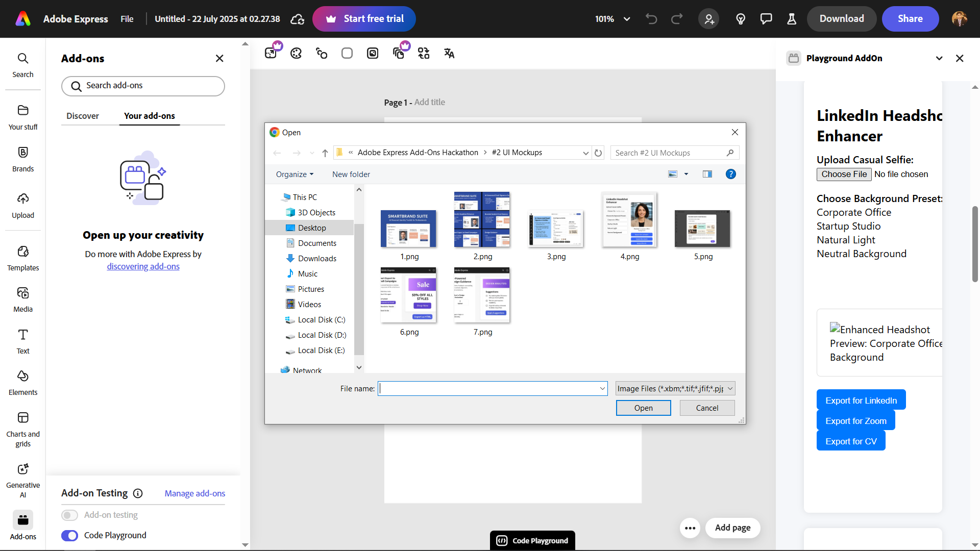
Task: Click the invite collaborator icon
Action: (x=709, y=19)
